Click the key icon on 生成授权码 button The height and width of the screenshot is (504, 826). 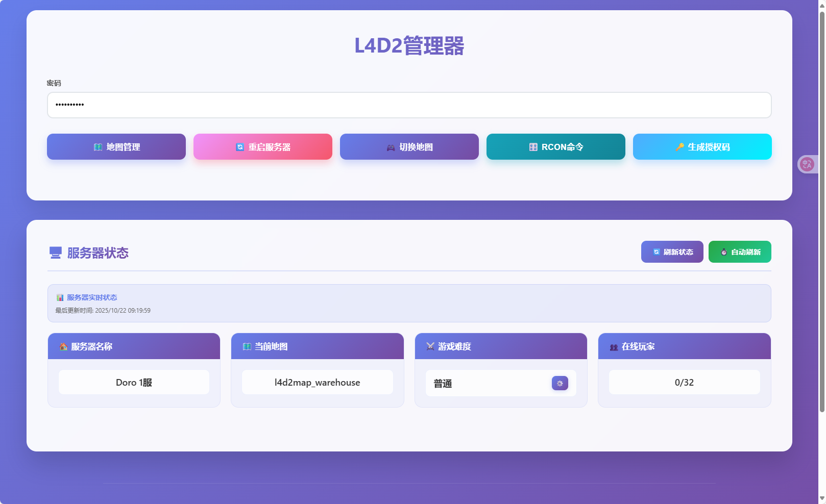click(679, 147)
